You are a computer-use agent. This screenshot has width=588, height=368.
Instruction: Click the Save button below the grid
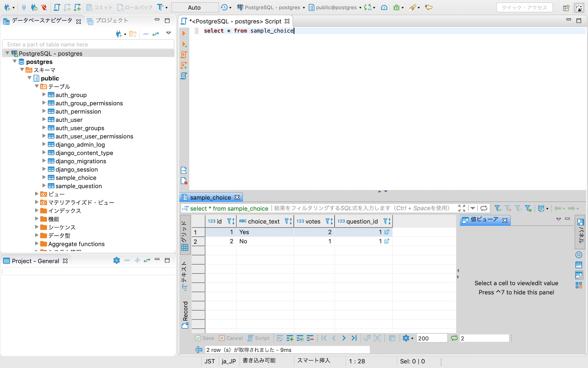coord(204,338)
